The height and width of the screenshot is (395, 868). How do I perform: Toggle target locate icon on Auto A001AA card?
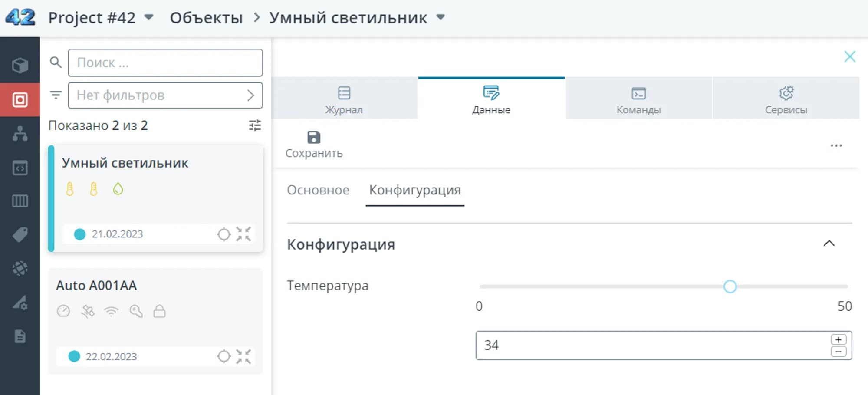pyautogui.click(x=224, y=356)
